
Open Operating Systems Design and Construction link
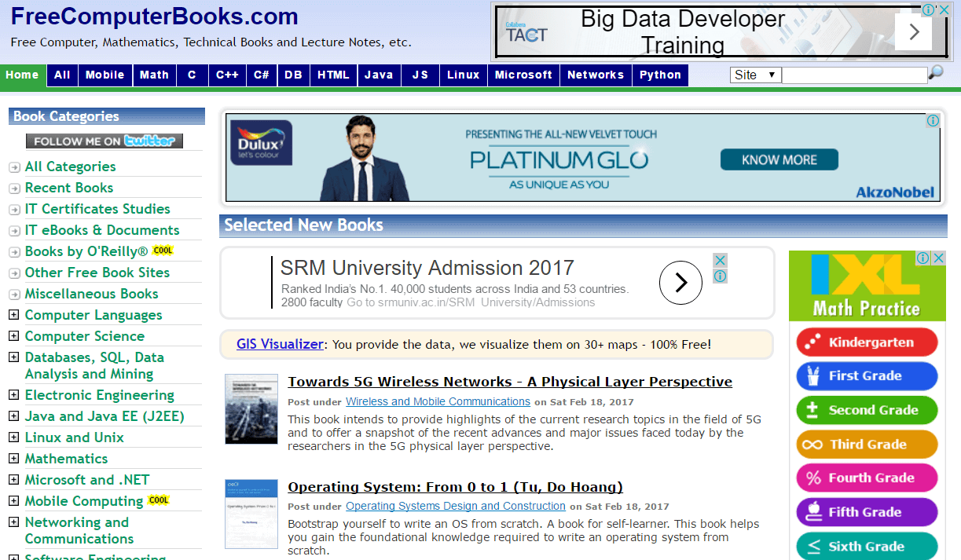pos(456,507)
